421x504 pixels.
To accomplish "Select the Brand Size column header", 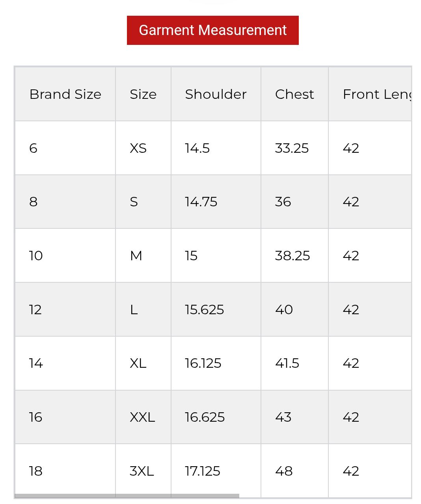I will coord(65,94).
